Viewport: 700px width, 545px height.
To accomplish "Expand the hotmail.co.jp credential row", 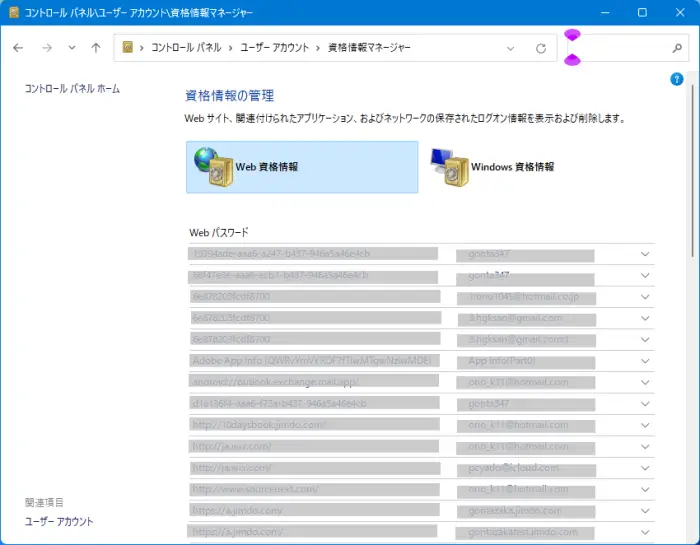I will point(645,297).
